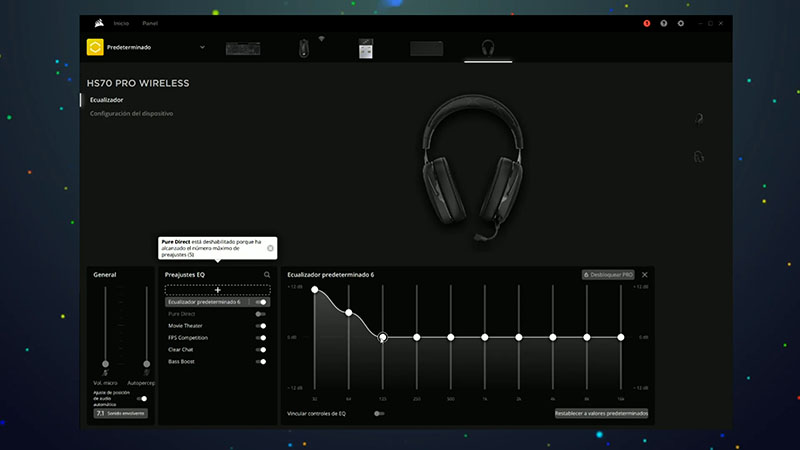Open the Inicio menu

(x=121, y=23)
